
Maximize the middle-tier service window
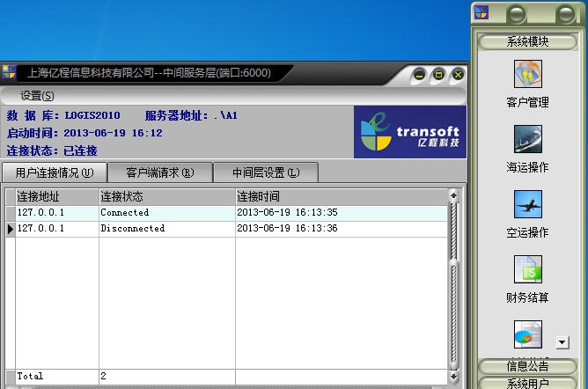[x=438, y=75]
